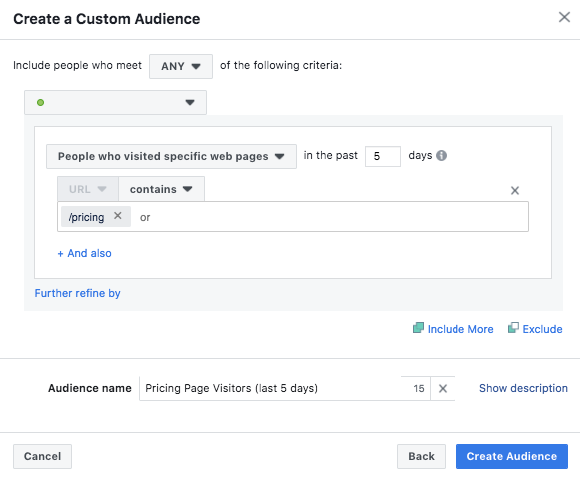Close the Create a Custom Audience dialog

[x=564, y=17]
